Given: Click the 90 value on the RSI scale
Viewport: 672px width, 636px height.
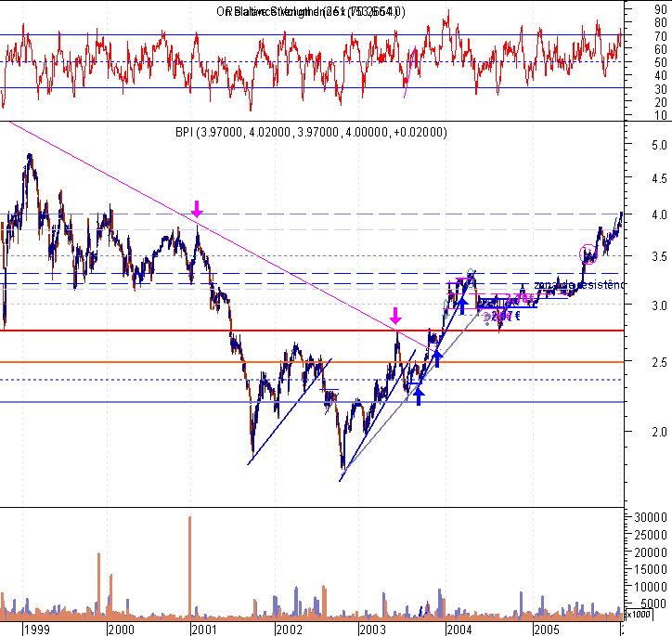Looking at the screenshot, I should 661,9.
